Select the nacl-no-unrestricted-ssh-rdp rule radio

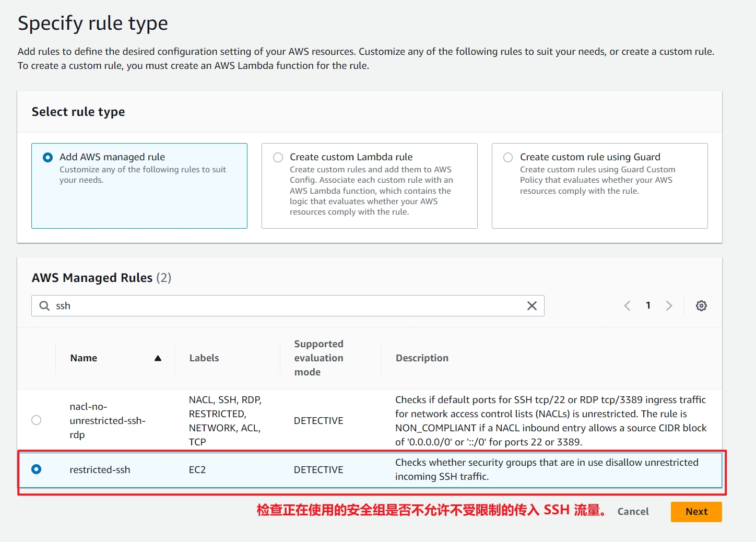[37, 420]
